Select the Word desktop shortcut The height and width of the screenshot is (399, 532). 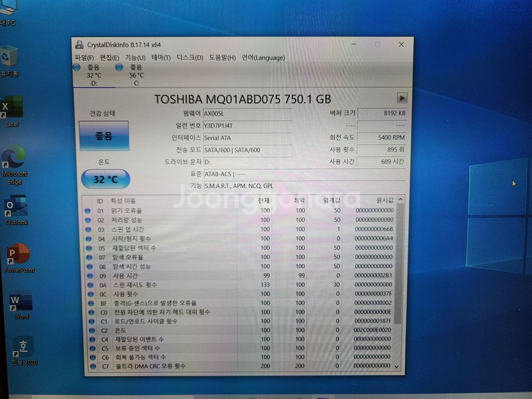tap(21, 305)
